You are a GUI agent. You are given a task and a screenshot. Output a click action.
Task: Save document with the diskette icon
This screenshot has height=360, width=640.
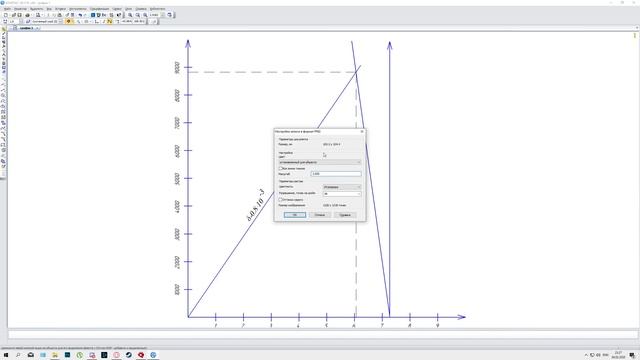(x=19, y=15)
